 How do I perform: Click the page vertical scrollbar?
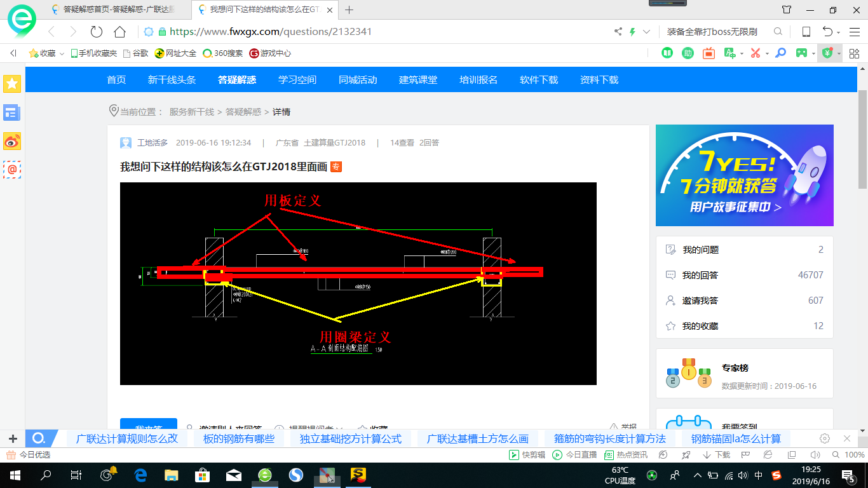coord(863,140)
